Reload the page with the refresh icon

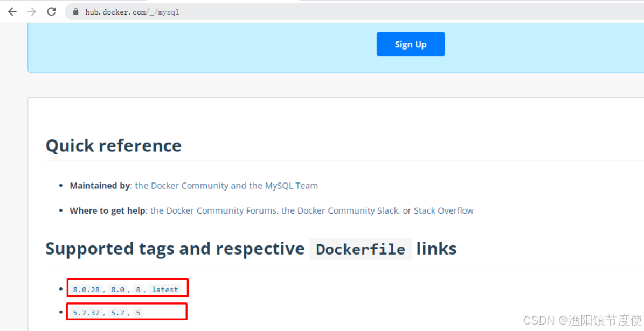pyautogui.click(x=51, y=11)
